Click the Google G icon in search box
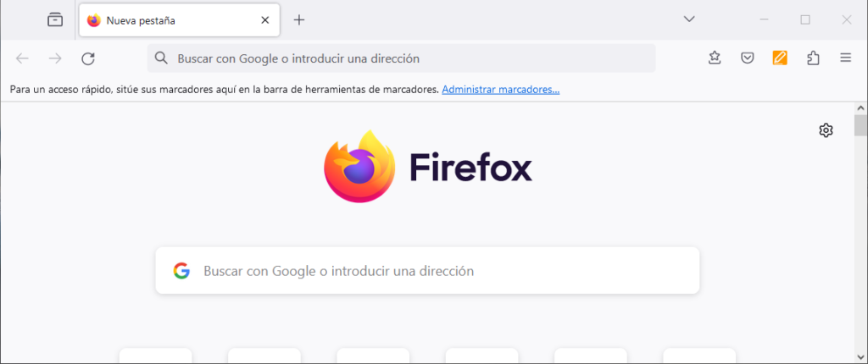The height and width of the screenshot is (364, 868). pos(181,271)
